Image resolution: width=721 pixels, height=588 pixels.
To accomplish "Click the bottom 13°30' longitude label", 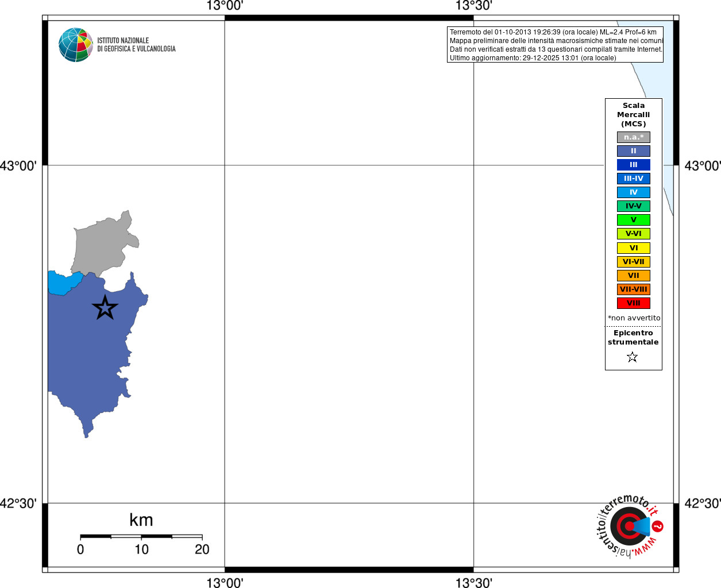I will [474, 583].
